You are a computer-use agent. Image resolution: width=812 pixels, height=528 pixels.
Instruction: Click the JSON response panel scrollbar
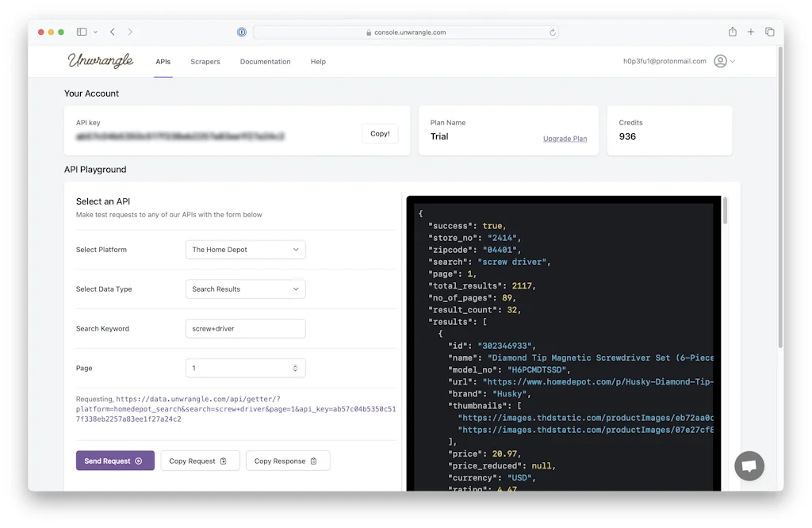[x=725, y=211]
